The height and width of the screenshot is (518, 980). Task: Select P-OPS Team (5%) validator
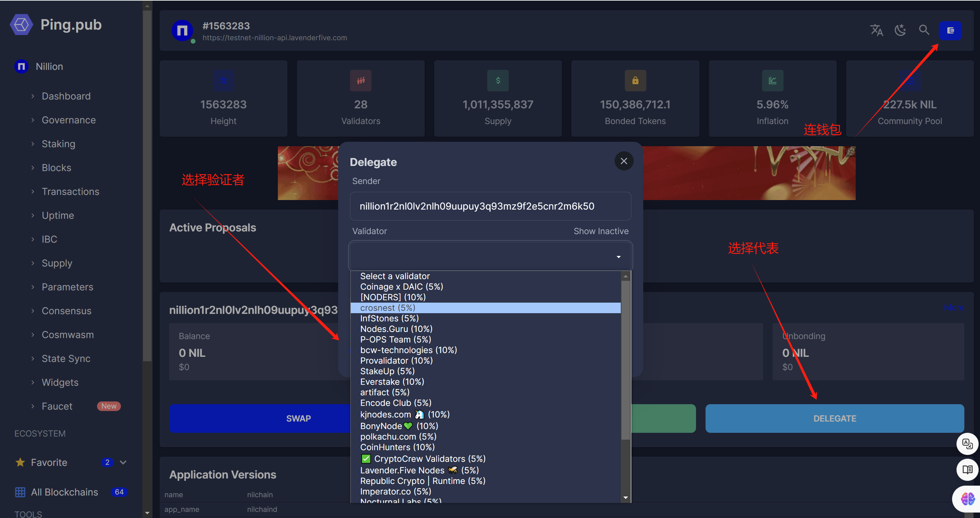pyautogui.click(x=485, y=339)
